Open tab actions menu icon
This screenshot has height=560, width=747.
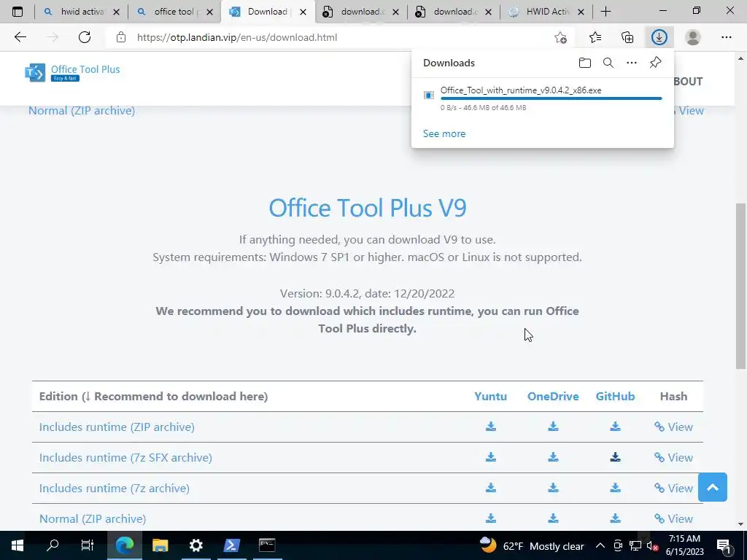pos(18,12)
